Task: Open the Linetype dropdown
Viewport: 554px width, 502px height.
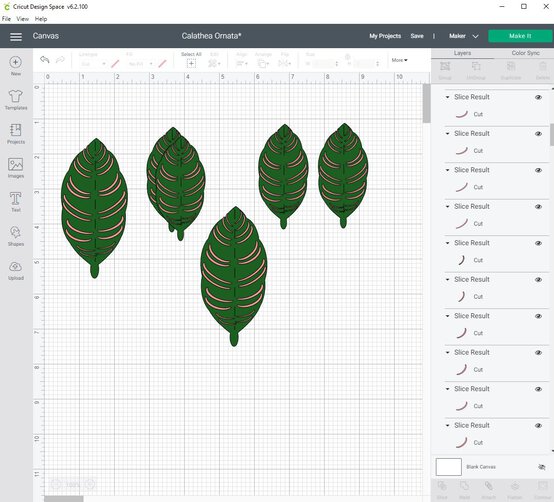Action: click(93, 64)
